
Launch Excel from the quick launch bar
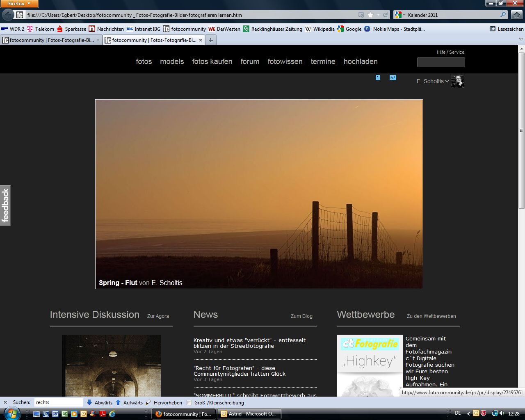[x=65, y=414]
